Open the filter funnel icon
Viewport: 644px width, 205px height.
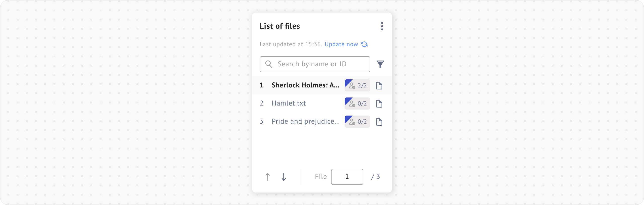pos(380,64)
